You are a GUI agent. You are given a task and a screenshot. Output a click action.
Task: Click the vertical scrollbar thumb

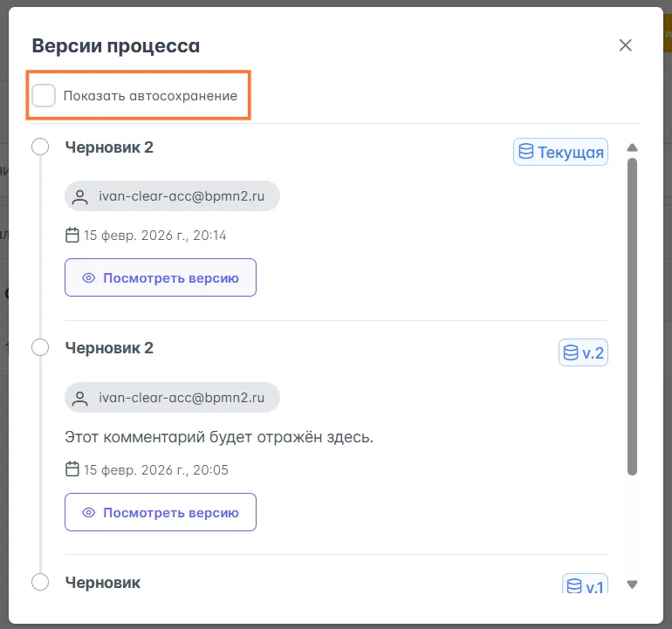point(633,314)
